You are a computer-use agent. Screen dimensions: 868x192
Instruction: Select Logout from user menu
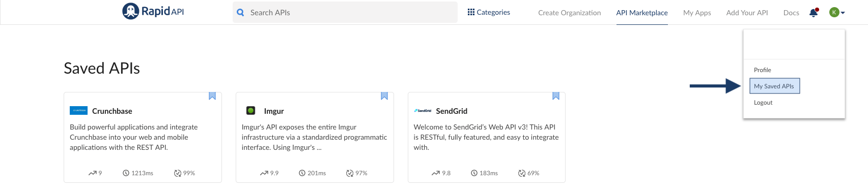coord(763,103)
